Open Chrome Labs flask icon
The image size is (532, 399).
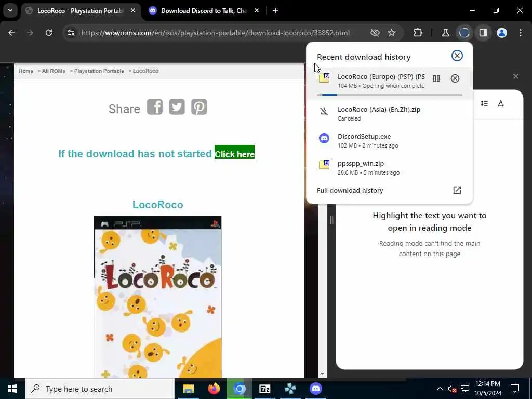point(445,33)
